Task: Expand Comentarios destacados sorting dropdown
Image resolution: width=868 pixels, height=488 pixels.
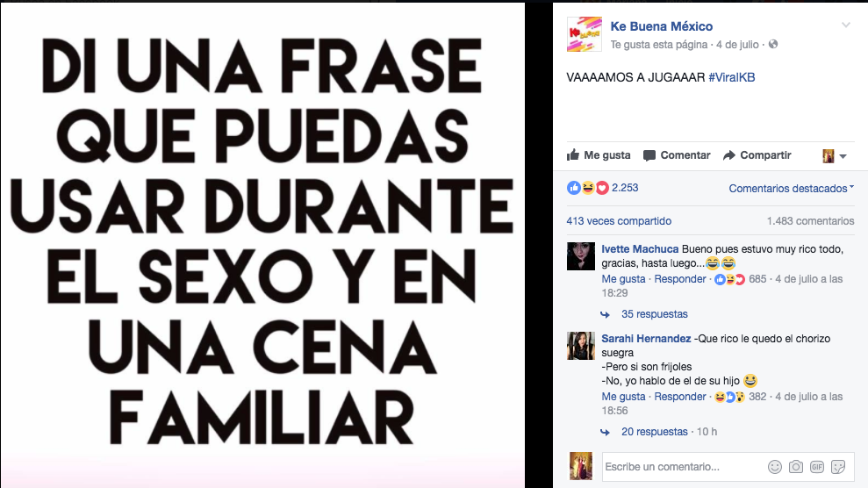Action: 791,189
